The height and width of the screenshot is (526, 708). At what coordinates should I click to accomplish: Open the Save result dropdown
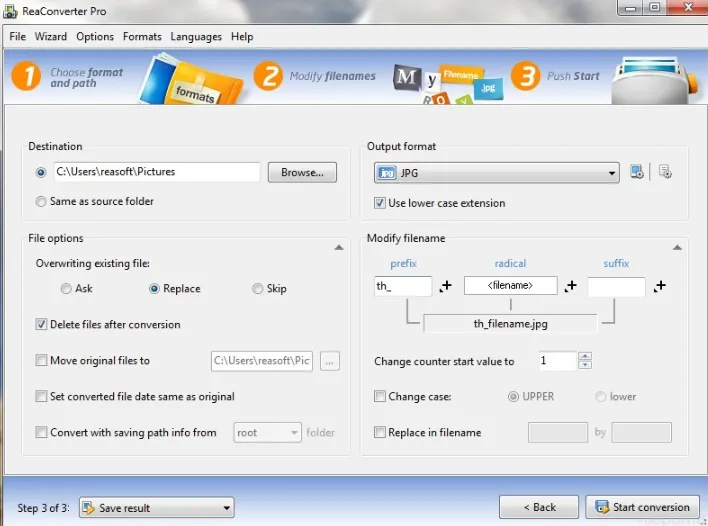[x=157, y=508]
